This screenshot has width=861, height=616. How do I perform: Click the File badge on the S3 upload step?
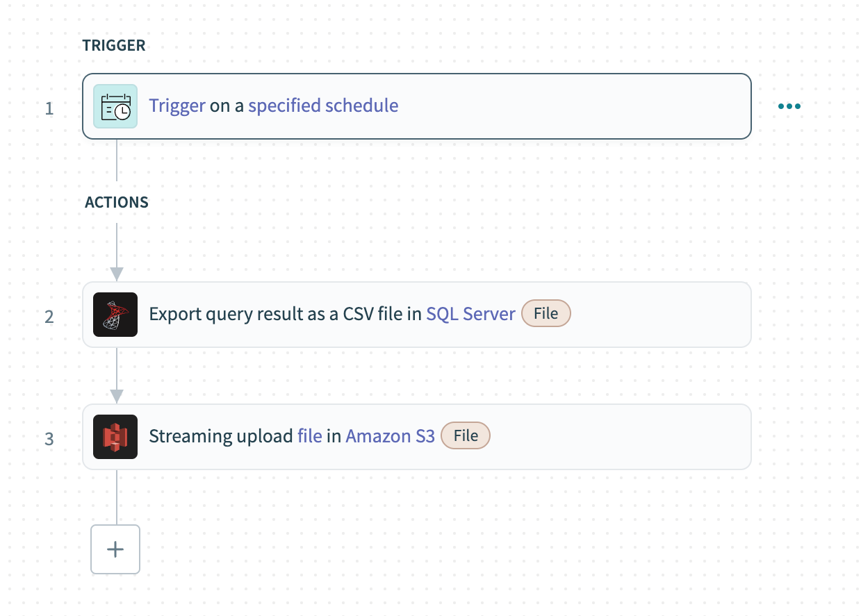[465, 435]
